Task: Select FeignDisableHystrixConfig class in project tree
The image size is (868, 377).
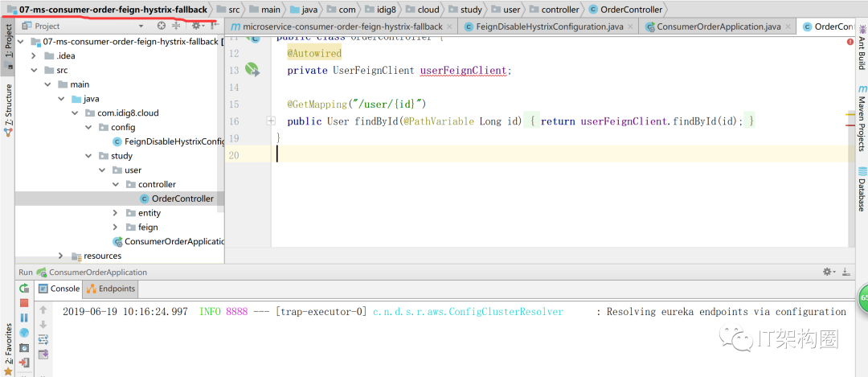Action: (168, 141)
